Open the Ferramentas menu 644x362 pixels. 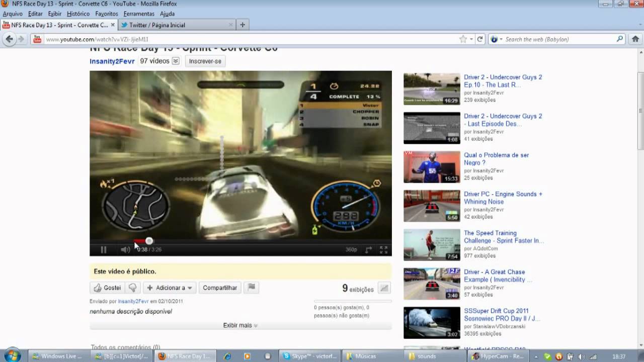tap(139, 14)
